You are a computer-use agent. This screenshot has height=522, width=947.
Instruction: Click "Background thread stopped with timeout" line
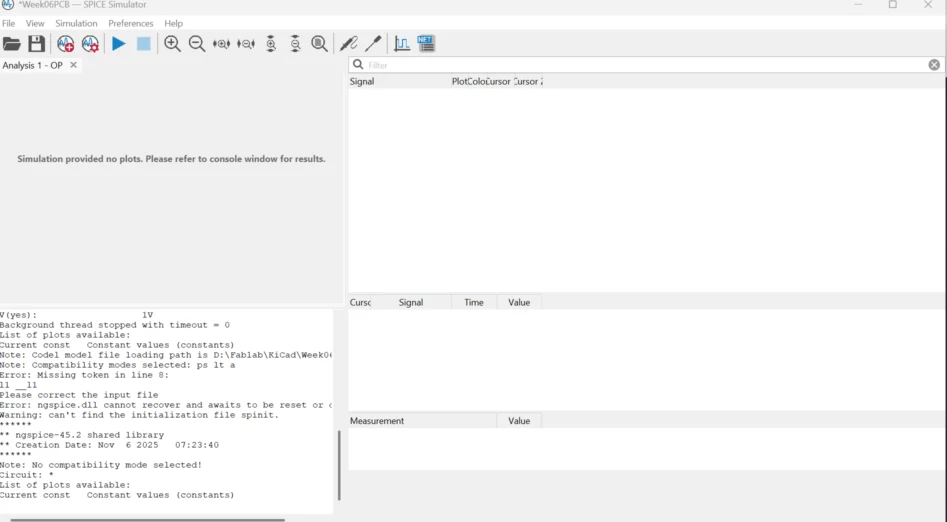(115, 325)
